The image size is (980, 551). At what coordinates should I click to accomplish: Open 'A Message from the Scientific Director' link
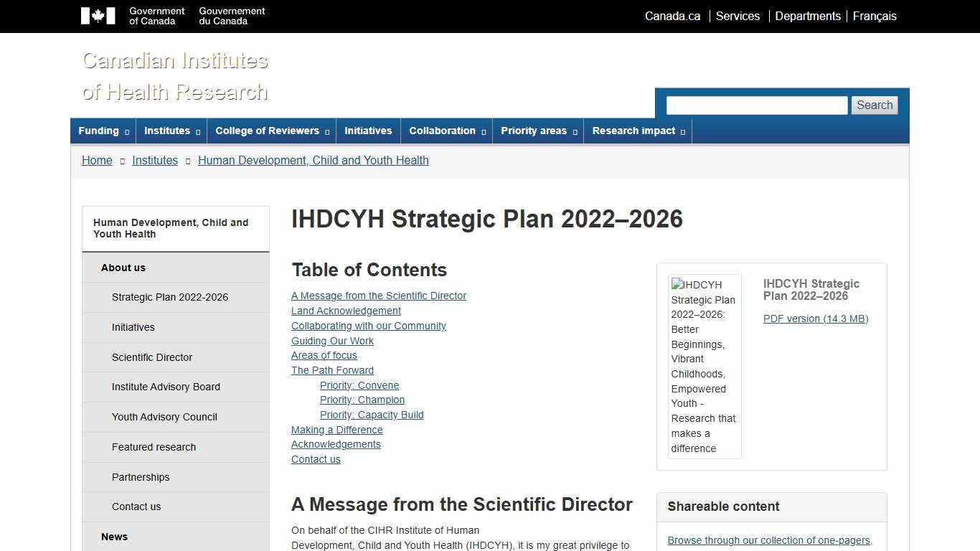[379, 296]
